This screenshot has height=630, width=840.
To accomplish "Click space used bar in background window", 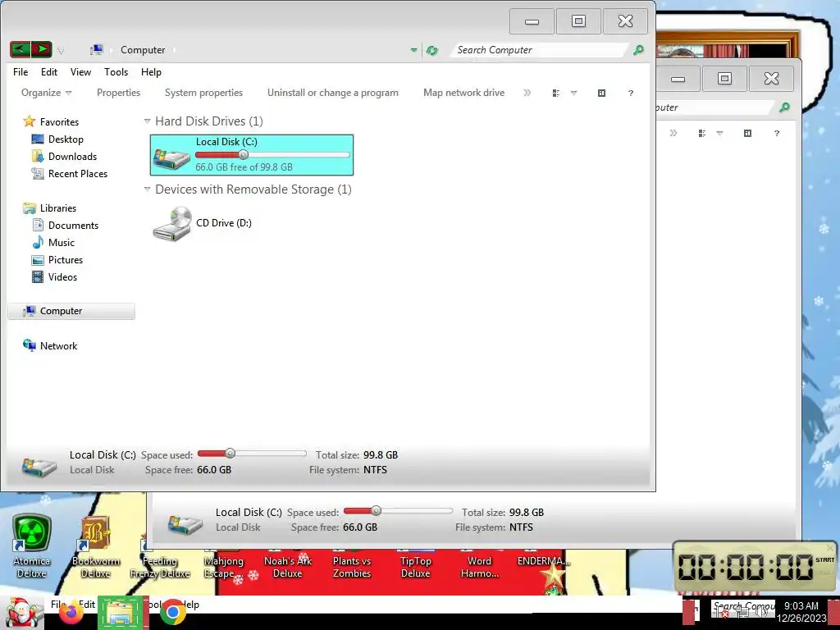I will pyautogui.click(x=398, y=511).
